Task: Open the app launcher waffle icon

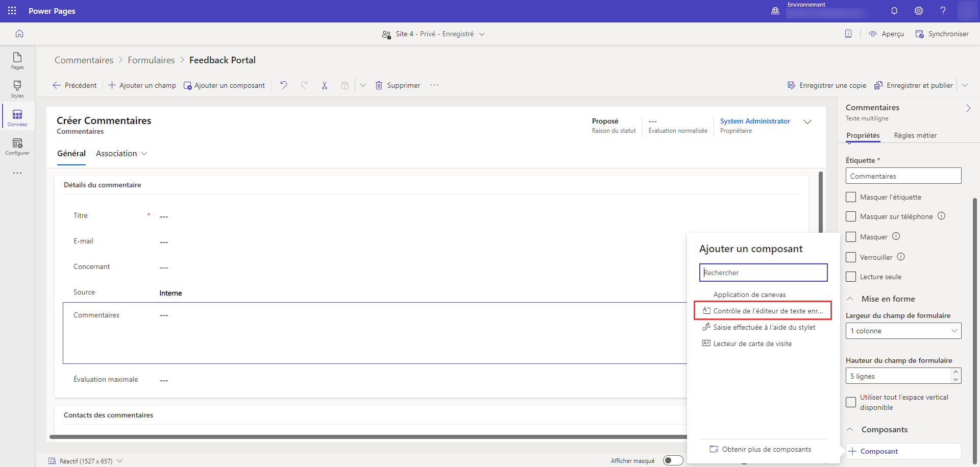Action: point(12,11)
